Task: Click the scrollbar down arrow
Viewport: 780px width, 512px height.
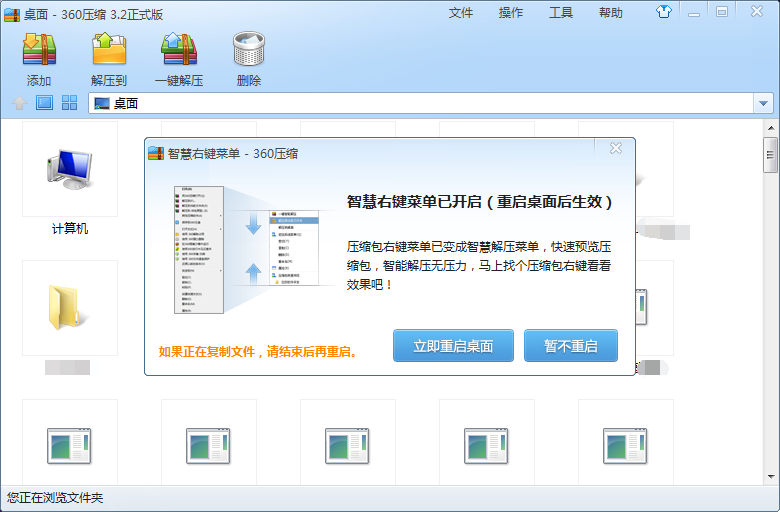Action: point(771,477)
